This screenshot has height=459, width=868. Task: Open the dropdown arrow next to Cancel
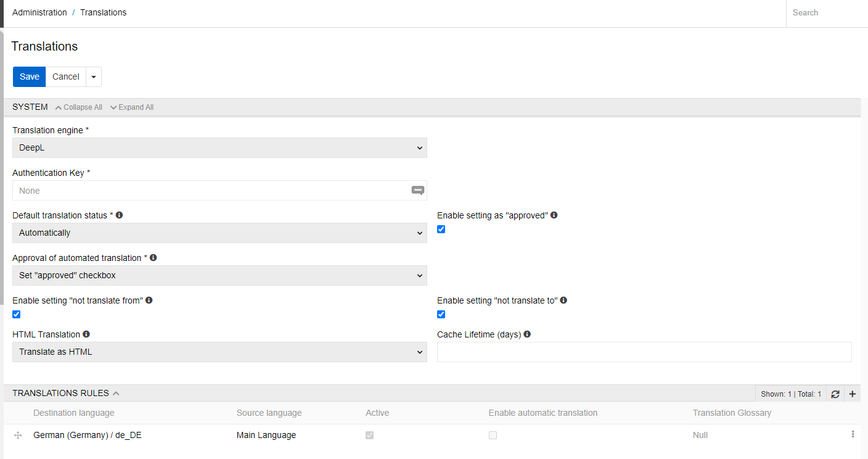[x=93, y=76]
